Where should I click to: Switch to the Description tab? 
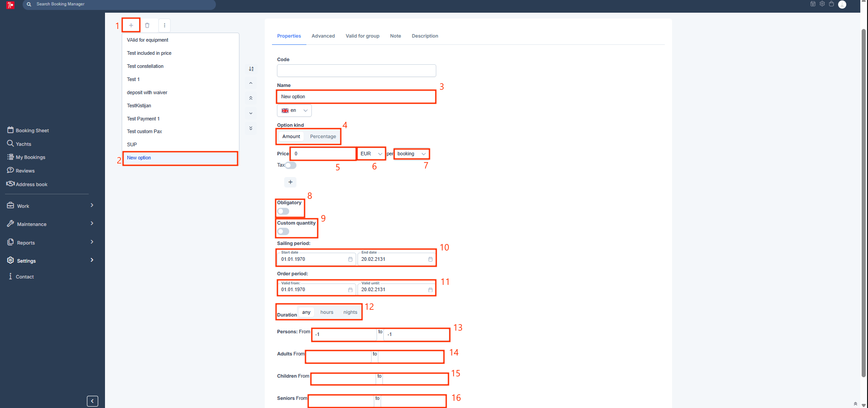point(425,36)
